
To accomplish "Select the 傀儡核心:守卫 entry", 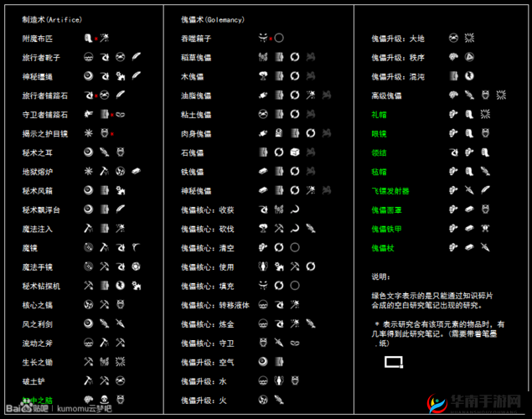I will tap(207, 343).
